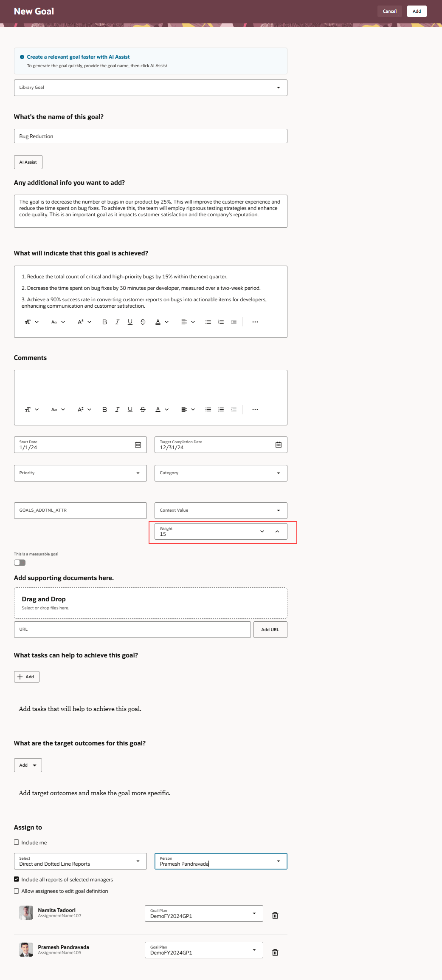Expand the Priority dropdown

(80, 473)
